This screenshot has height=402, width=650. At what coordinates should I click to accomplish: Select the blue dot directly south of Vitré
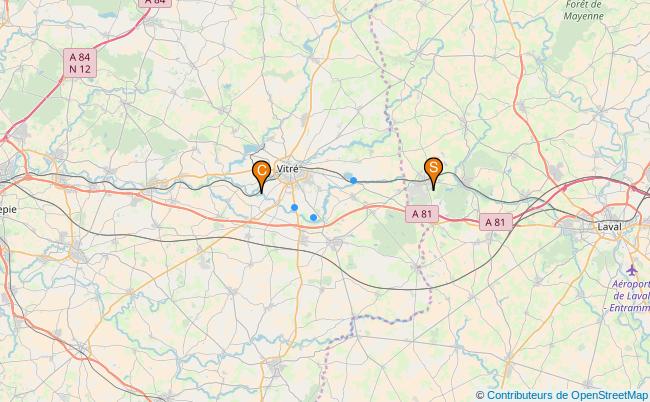(294, 207)
